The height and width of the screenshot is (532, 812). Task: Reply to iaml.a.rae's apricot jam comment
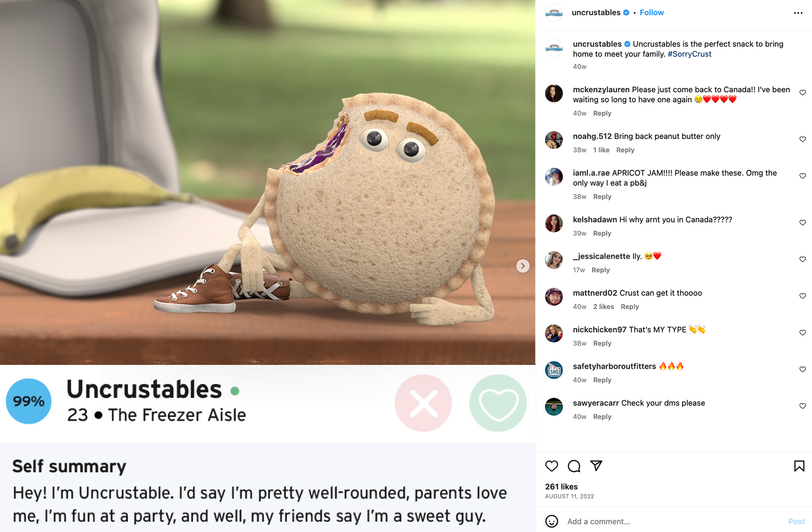[602, 196]
